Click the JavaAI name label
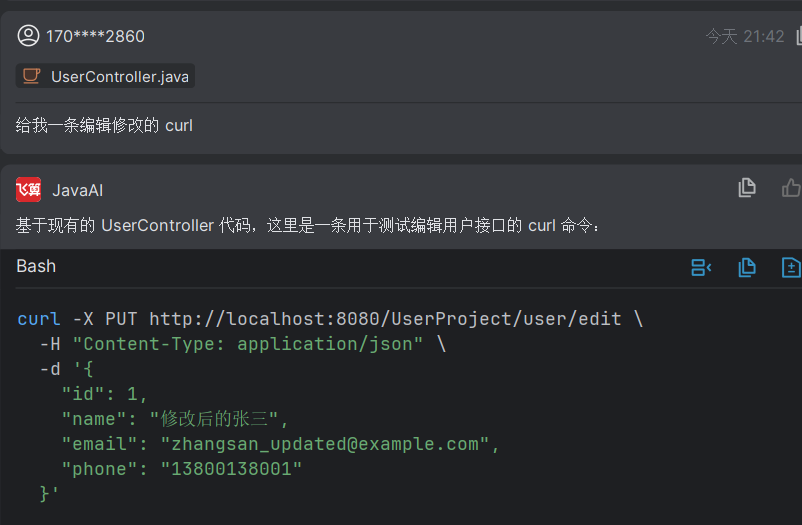 point(78,190)
